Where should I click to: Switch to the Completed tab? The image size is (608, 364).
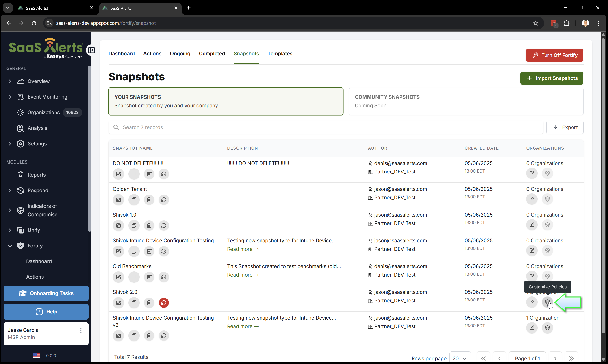point(212,53)
